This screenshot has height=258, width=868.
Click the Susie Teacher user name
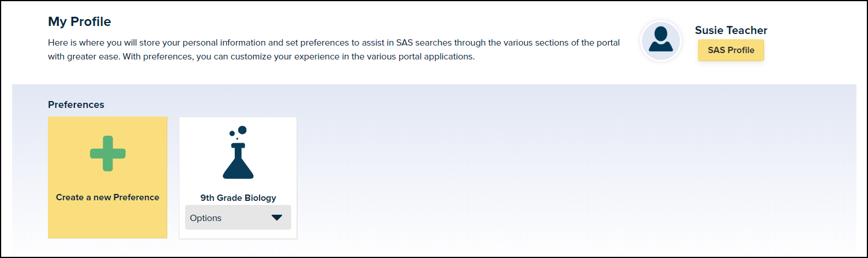pyautogui.click(x=731, y=31)
